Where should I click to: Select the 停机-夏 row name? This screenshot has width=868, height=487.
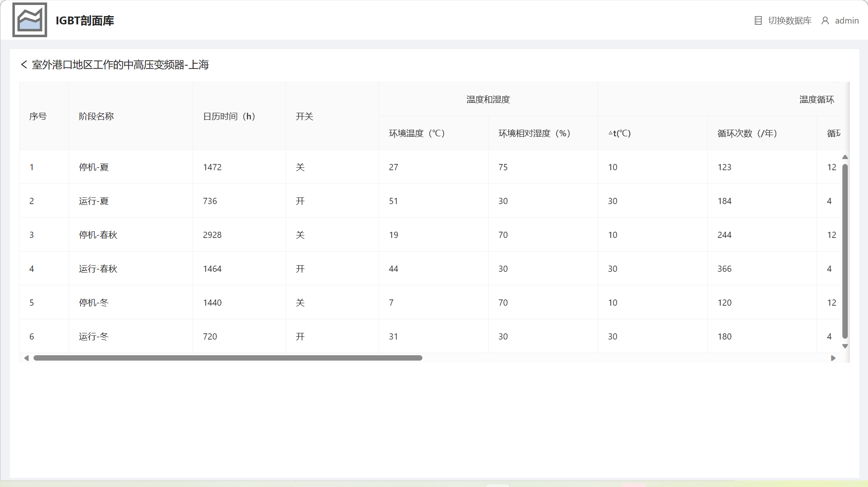94,167
